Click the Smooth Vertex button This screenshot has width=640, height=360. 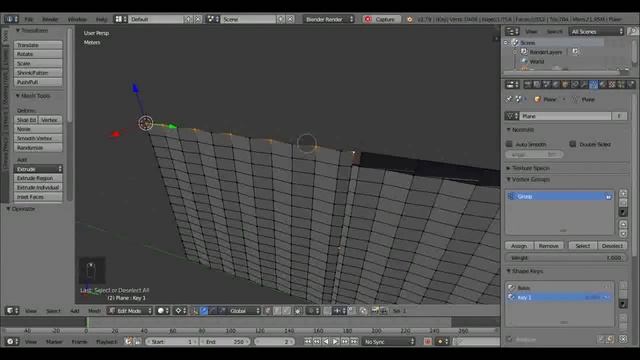point(38,138)
